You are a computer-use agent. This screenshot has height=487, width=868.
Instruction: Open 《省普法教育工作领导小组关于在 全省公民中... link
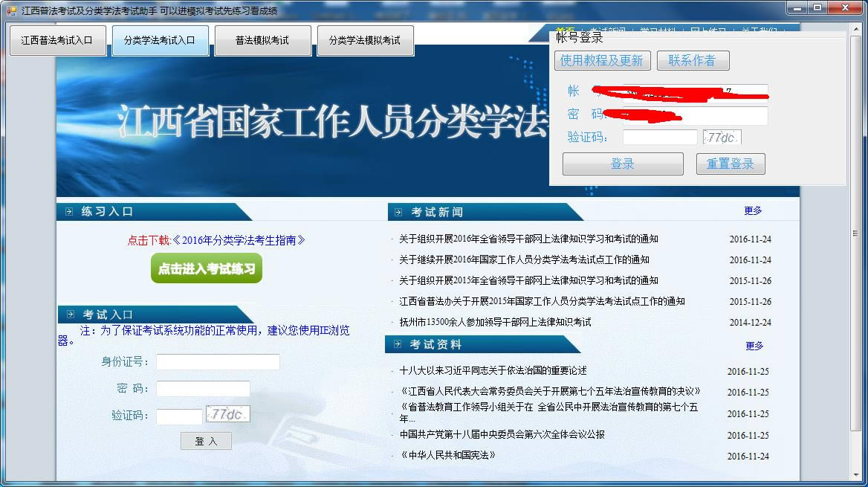[x=548, y=412]
